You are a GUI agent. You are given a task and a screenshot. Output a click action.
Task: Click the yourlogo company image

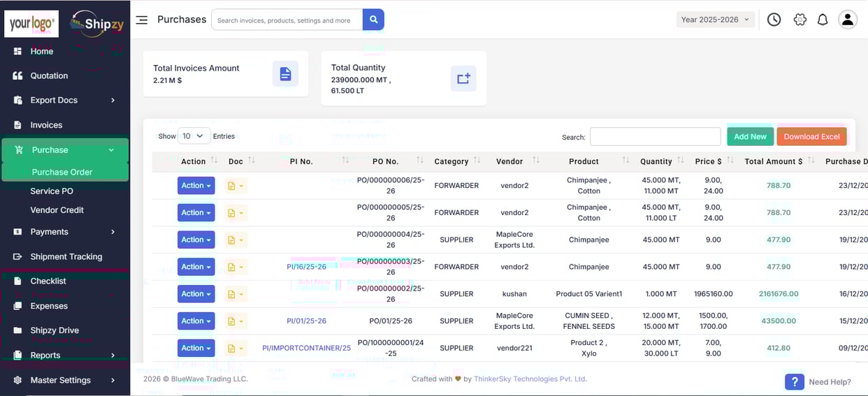point(31,24)
